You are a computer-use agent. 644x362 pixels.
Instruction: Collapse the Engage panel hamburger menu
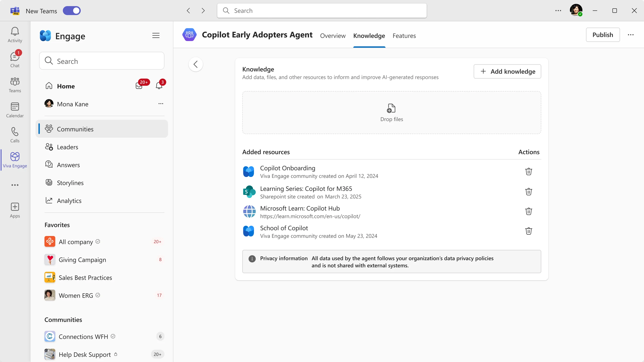point(156,36)
